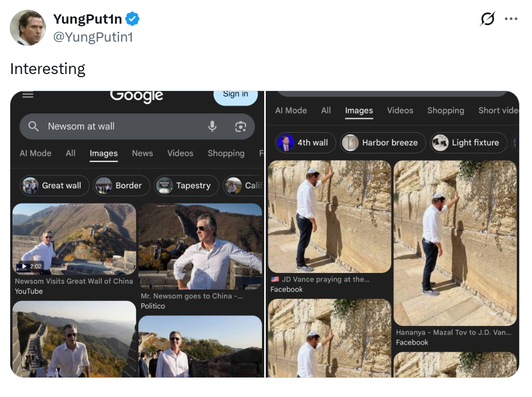This screenshot has height=397, width=532.
Task: Click the flag icon beside the JD Vance caption
Action: (275, 279)
